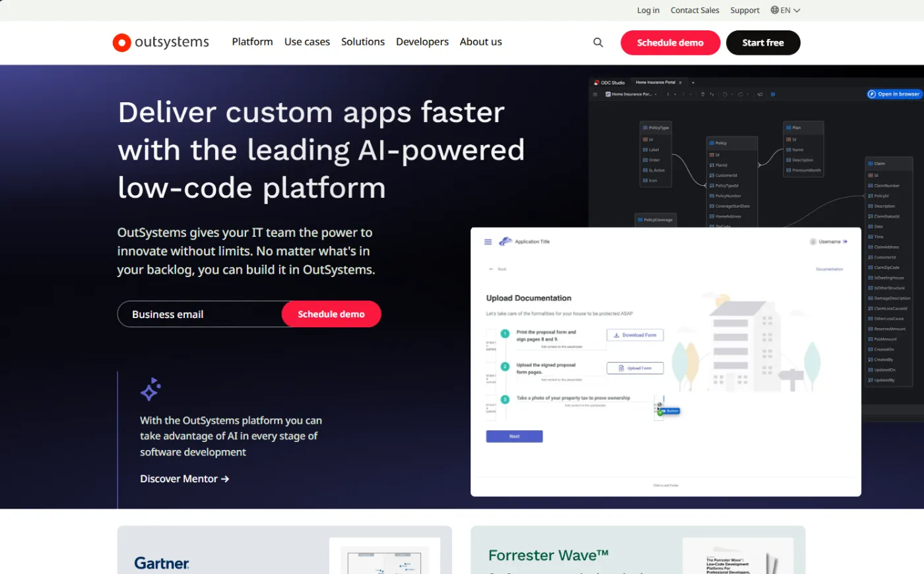924x574 pixels.
Task: Click the Upload Documentation heading in mockup
Action: click(529, 298)
